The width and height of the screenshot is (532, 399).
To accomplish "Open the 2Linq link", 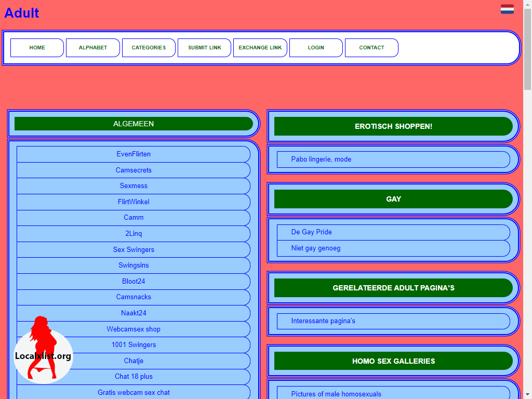I will tap(134, 233).
